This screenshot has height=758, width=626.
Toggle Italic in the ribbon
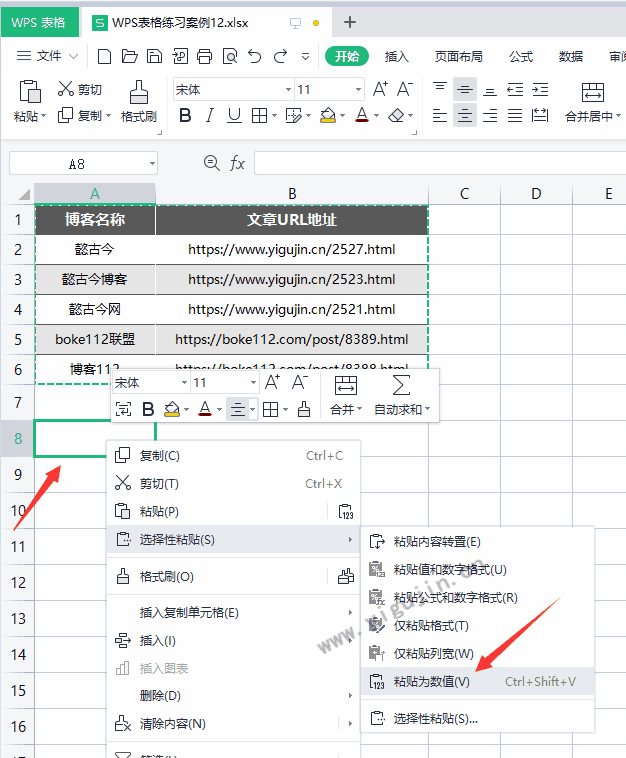point(209,116)
